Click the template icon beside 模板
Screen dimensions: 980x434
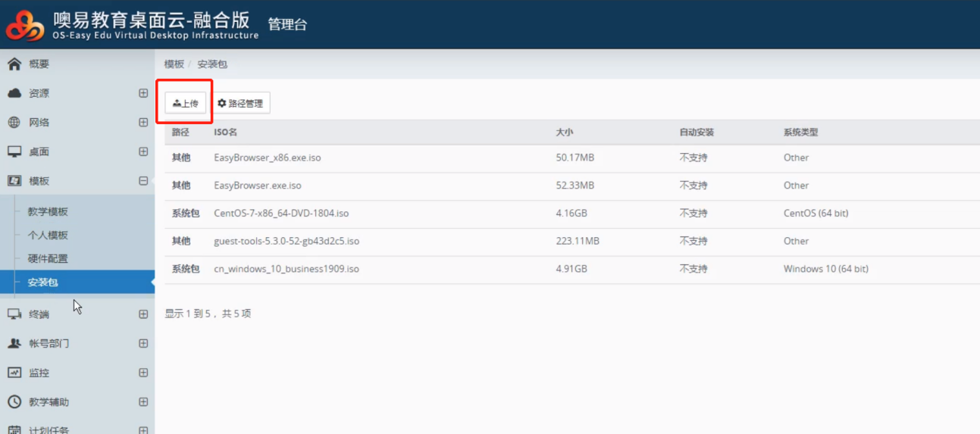point(14,181)
